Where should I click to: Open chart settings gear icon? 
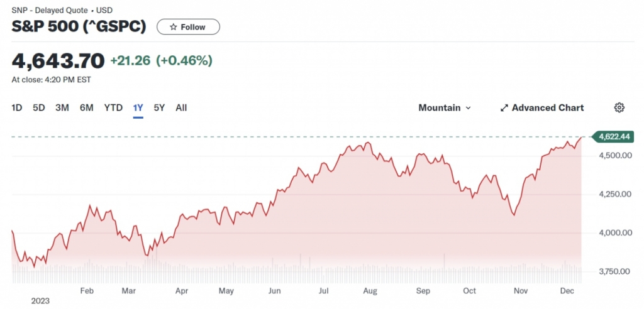(619, 107)
